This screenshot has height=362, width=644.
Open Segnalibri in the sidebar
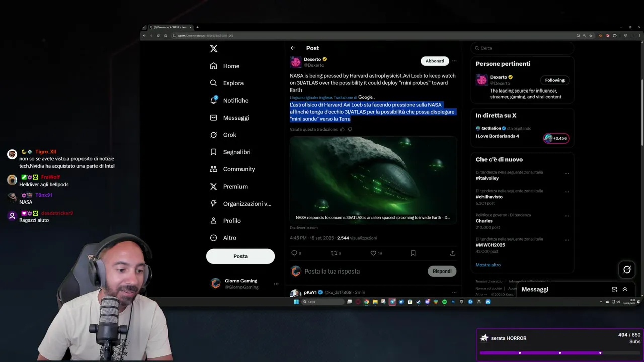click(230, 152)
